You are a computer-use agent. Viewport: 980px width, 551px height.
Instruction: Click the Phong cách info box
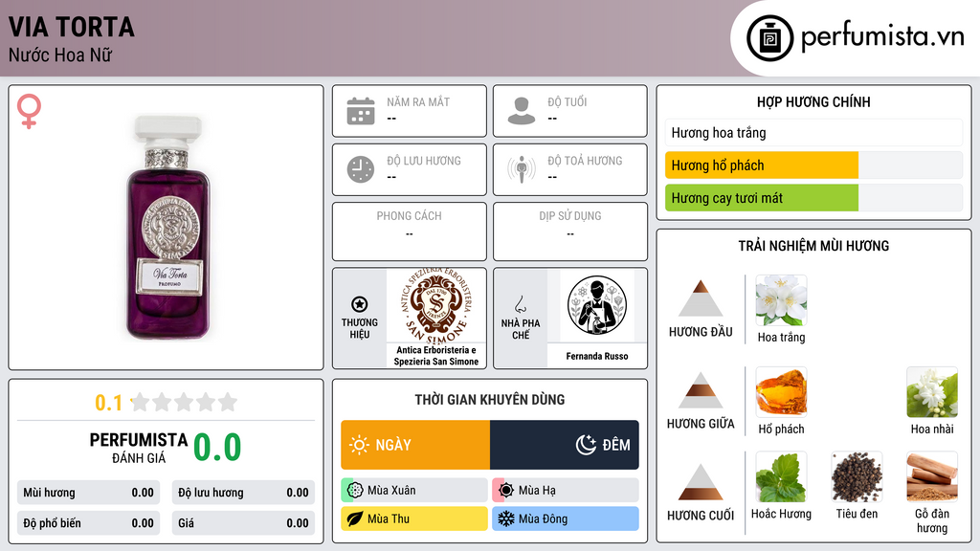410,231
